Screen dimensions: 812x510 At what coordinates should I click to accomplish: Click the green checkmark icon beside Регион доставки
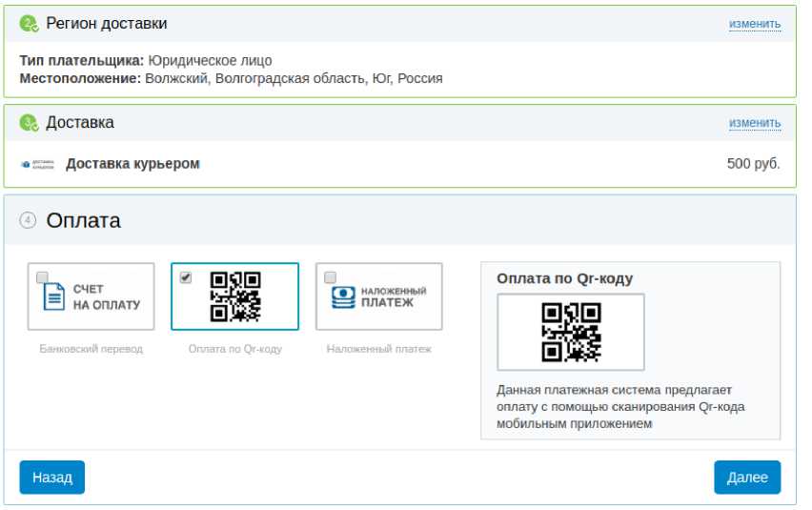coord(29,24)
